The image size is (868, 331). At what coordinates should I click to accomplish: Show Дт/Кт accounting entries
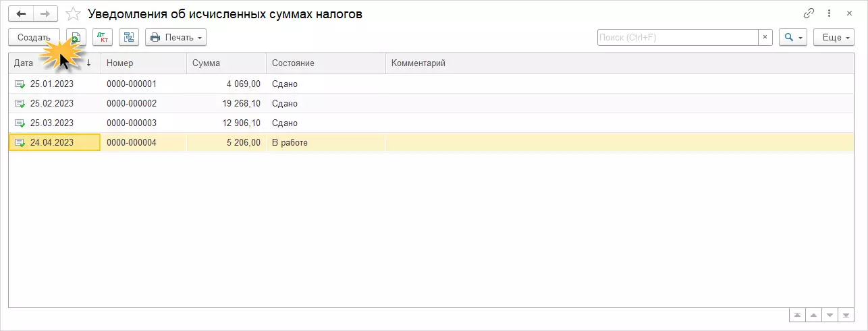pos(103,38)
